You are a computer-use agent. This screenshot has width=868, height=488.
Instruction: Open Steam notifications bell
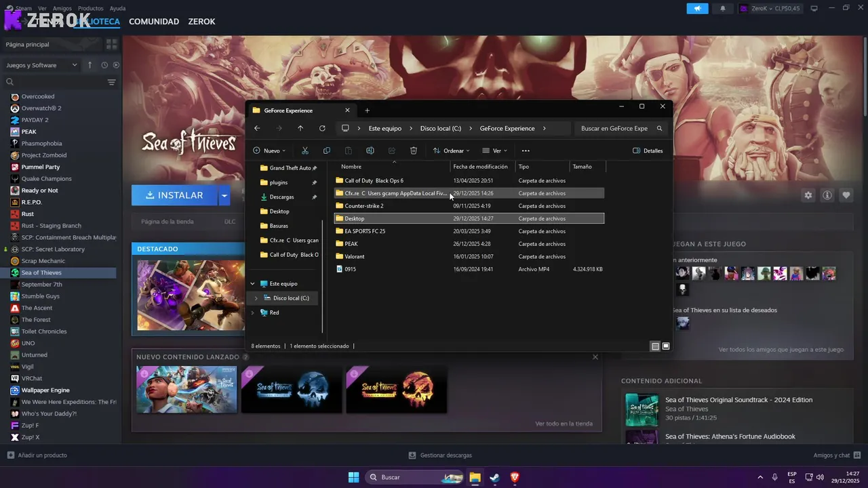tap(722, 8)
